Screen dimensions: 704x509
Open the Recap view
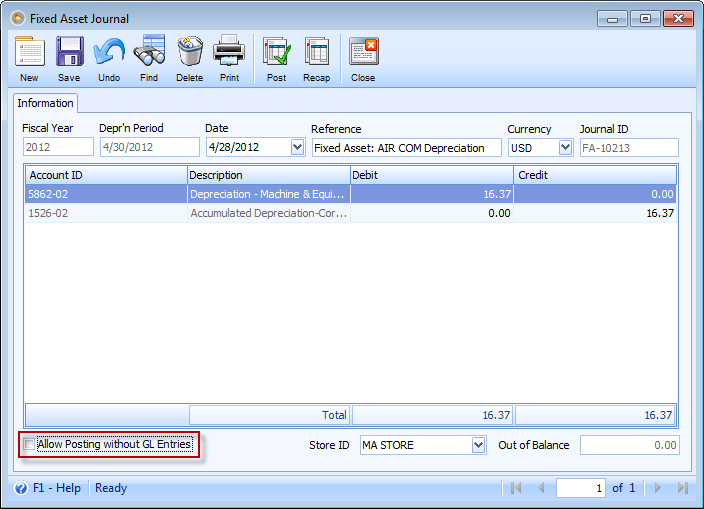(x=317, y=58)
